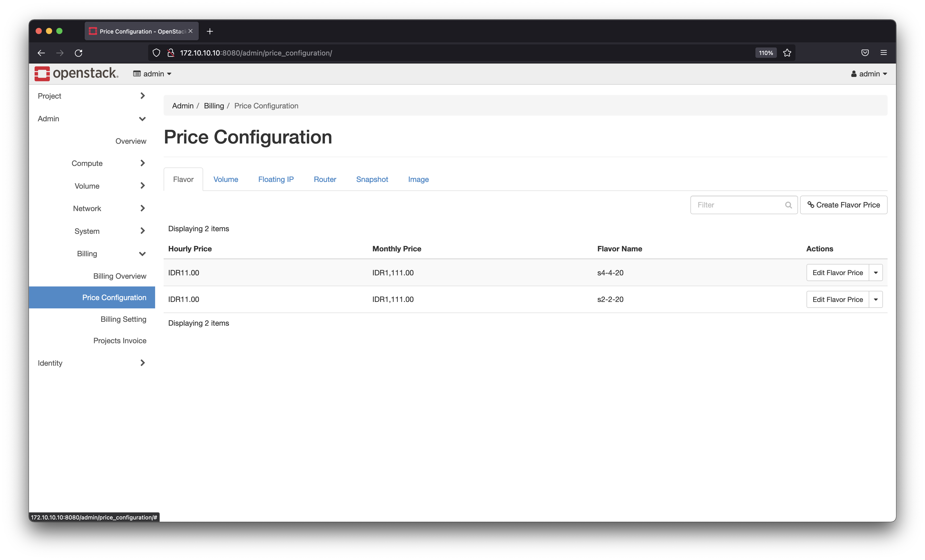Reload the page with the refresh icon
This screenshot has width=925, height=560.
[x=78, y=53]
